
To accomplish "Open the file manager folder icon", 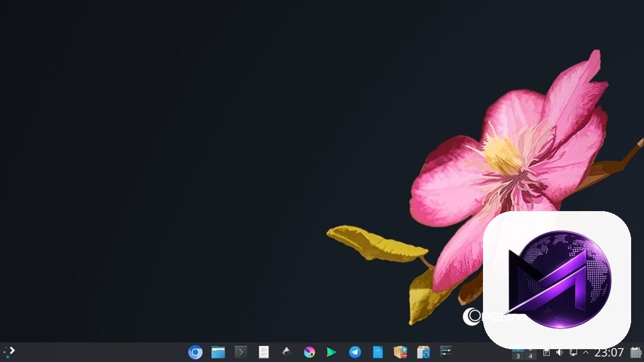I will 218,352.
